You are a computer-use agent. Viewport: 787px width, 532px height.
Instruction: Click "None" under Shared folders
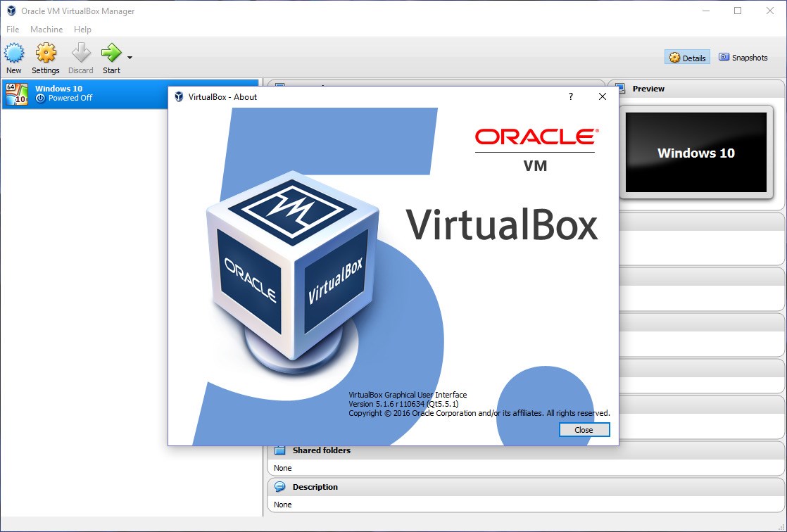point(282,468)
